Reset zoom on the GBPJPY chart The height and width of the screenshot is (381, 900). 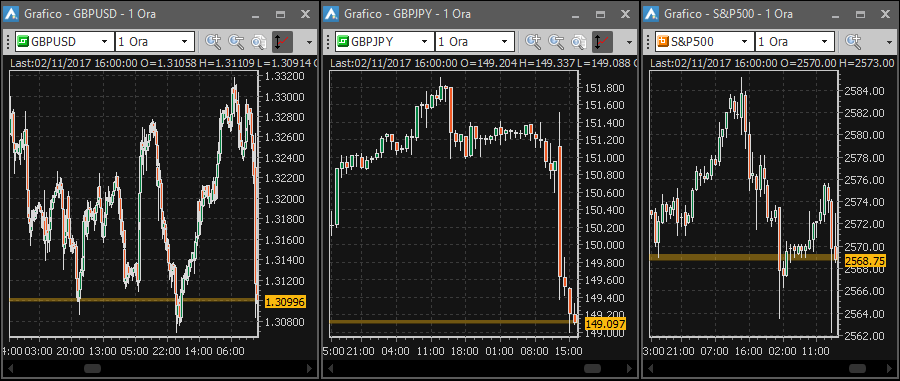(x=579, y=41)
